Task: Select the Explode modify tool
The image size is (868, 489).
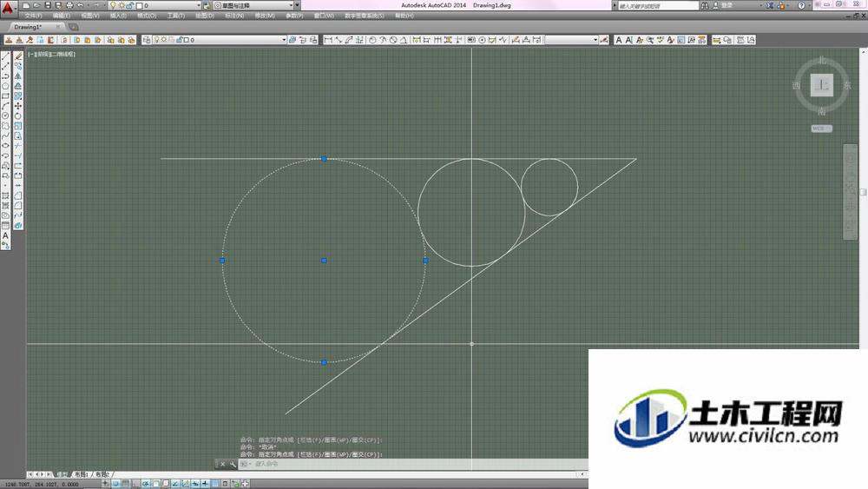Action: click(x=18, y=226)
